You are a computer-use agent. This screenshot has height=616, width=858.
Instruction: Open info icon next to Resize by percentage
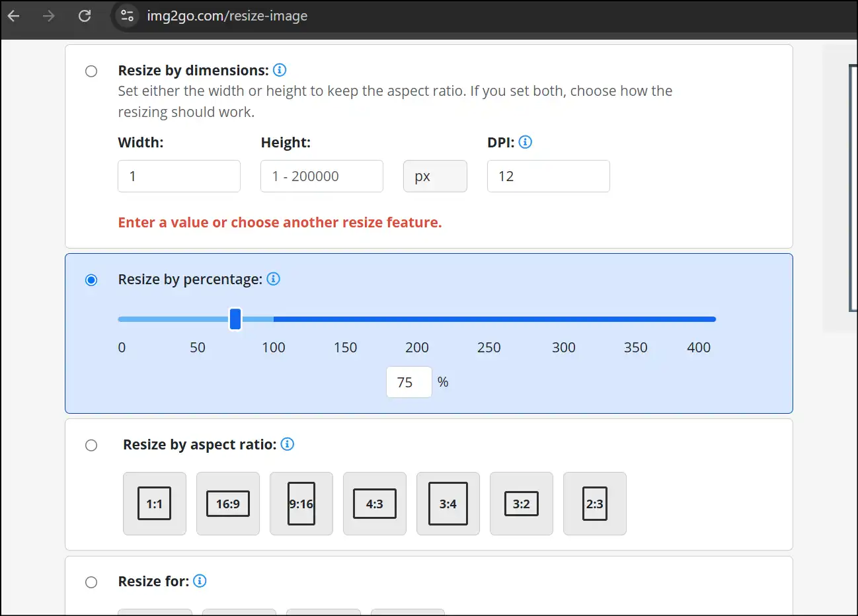(x=273, y=279)
